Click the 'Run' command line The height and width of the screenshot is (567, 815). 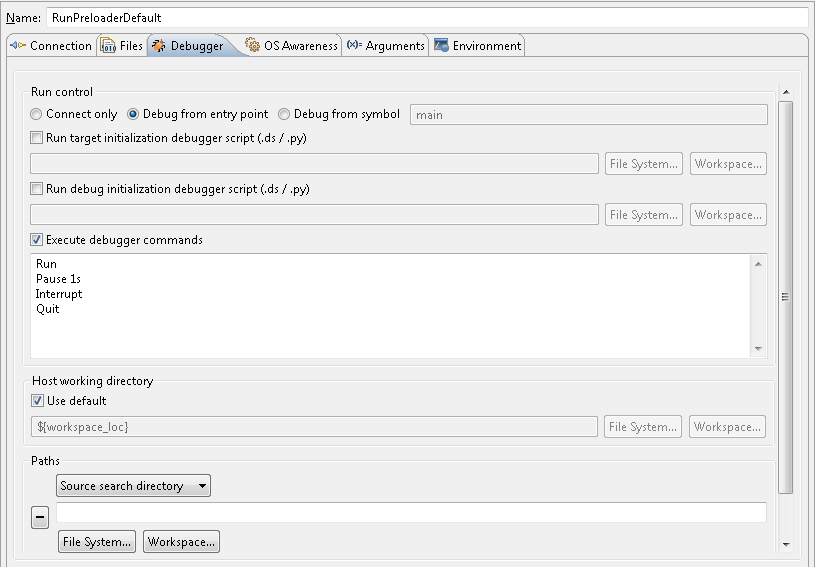[46, 264]
